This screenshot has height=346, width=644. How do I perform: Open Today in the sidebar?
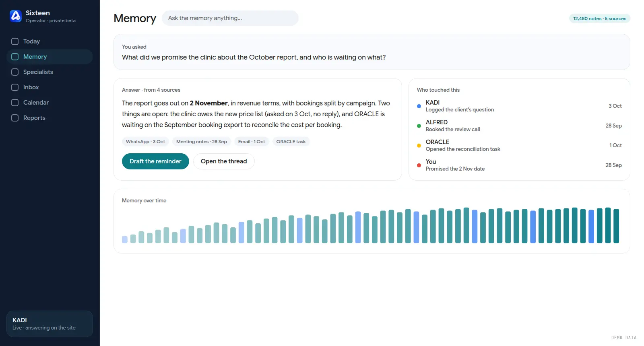(x=50, y=41)
